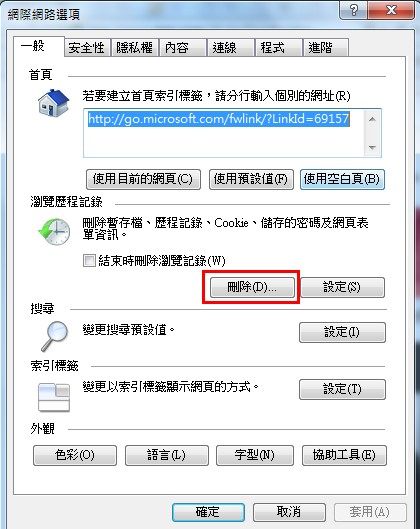The image size is (420, 529).
Task: Select the 進階 tab
Action: pyautogui.click(x=326, y=48)
